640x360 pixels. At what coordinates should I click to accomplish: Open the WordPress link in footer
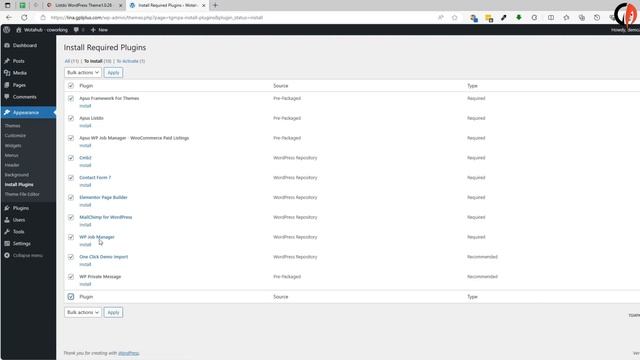pyautogui.click(x=129, y=353)
